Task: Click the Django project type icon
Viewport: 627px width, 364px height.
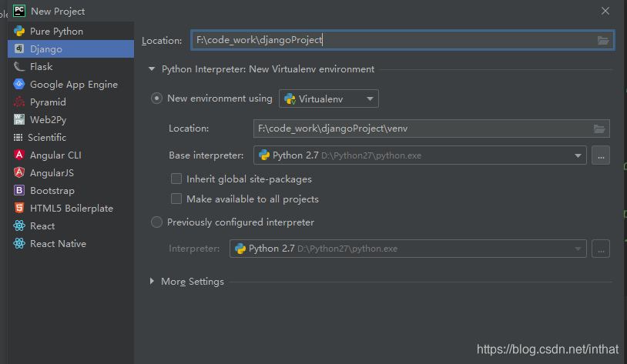Action: pos(19,48)
